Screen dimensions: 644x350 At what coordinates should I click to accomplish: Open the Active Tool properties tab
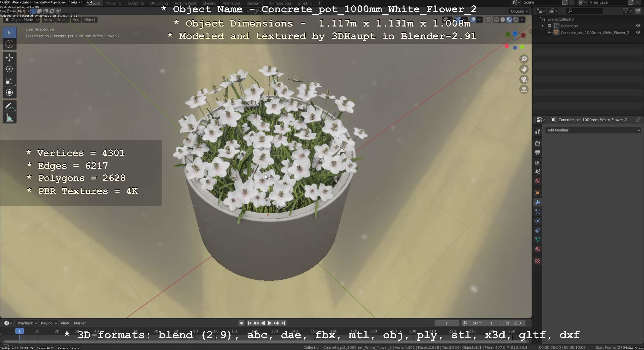click(538, 131)
